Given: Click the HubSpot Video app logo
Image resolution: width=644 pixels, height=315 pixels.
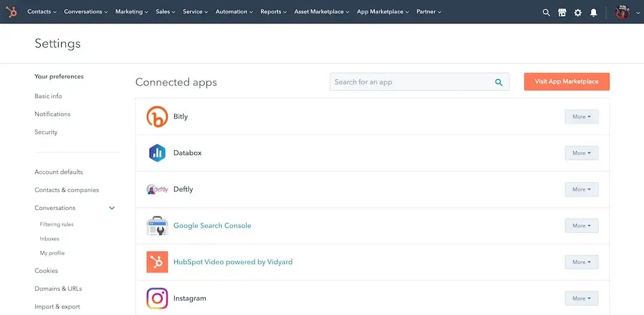Looking at the screenshot, I should [158, 262].
